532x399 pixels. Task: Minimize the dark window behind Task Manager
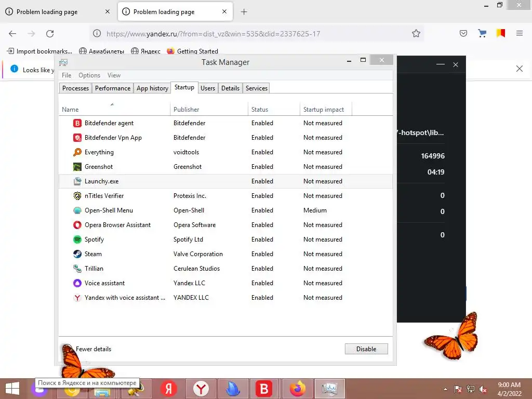click(441, 64)
